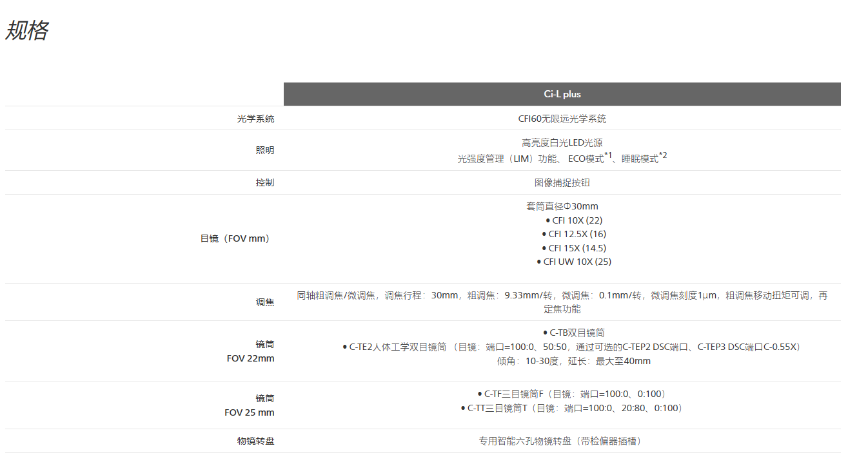Click the 'CFI UW 10X (25)' entry
This screenshot has height=455, width=868.
574,262
